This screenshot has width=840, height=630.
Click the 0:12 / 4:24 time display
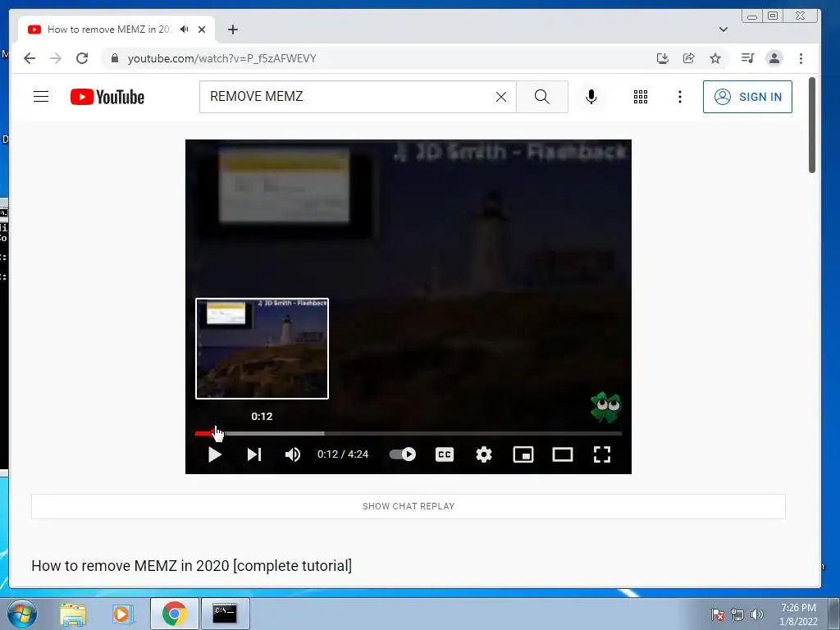point(343,454)
